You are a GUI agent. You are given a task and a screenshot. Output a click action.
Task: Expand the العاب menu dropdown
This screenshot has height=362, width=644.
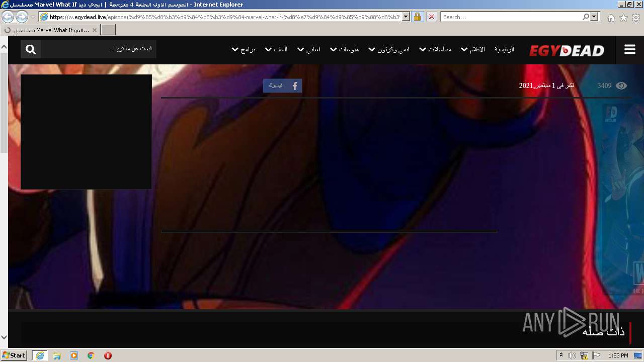[276, 49]
